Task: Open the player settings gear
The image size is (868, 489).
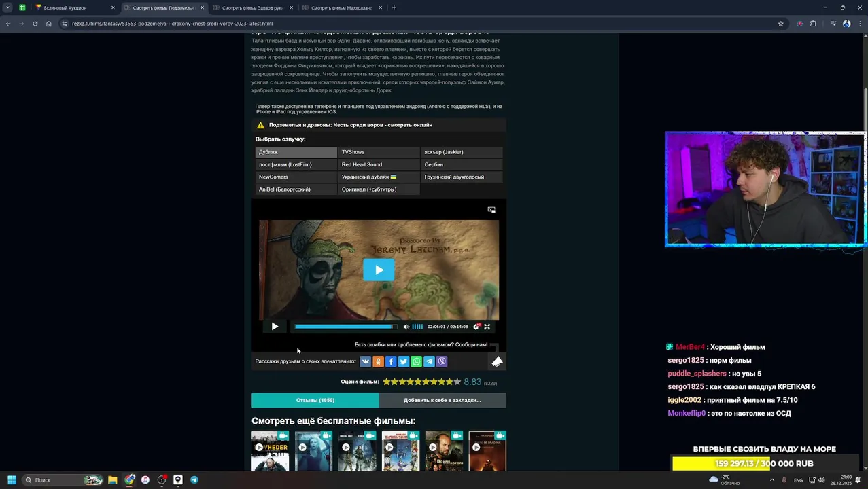Action: tap(476, 327)
